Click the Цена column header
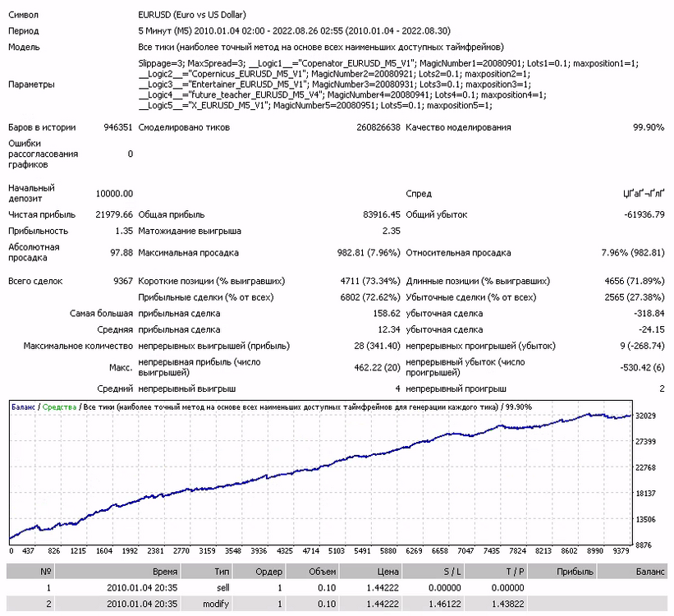The width and height of the screenshot is (674, 616). (370, 572)
